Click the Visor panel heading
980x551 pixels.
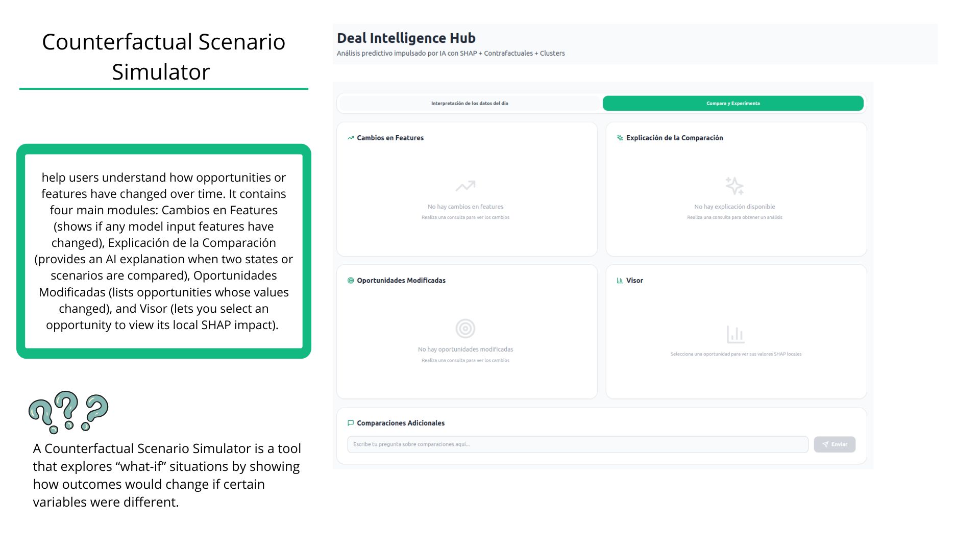634,281
